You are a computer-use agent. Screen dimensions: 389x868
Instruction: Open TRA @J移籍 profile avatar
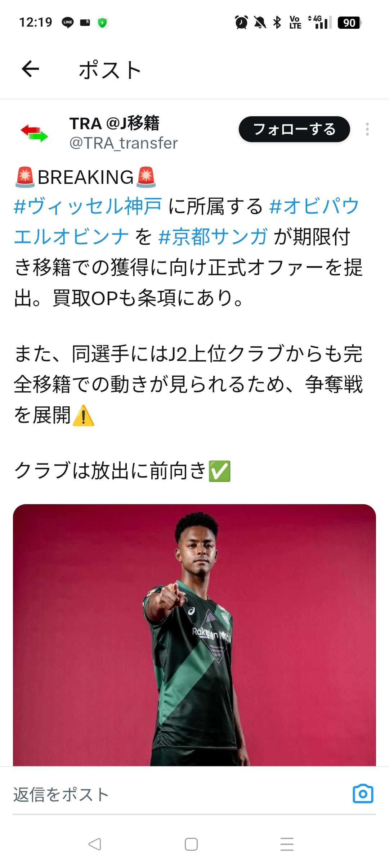(x=35, y=132)
